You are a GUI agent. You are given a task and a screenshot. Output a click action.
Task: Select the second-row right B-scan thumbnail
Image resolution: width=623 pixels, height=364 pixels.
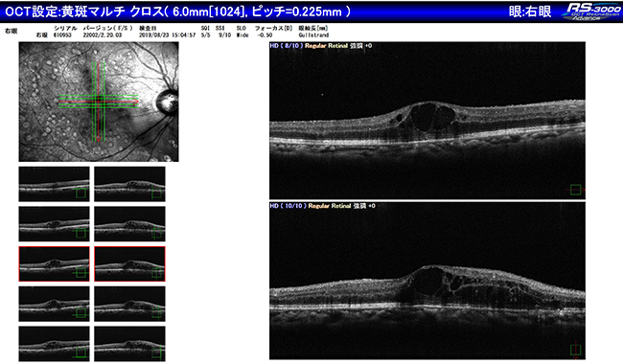(129, 224)
